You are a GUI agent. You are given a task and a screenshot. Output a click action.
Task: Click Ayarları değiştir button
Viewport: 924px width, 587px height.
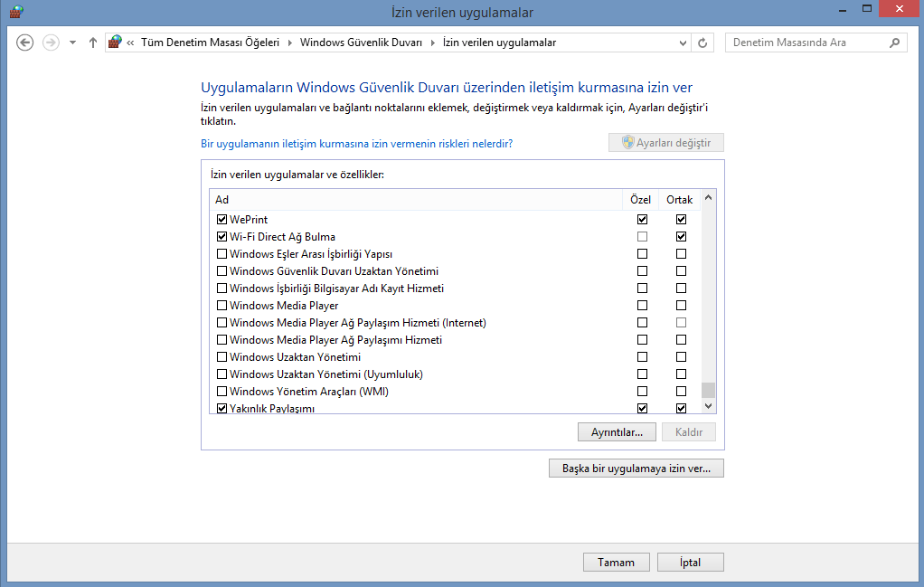click(666, 143)
